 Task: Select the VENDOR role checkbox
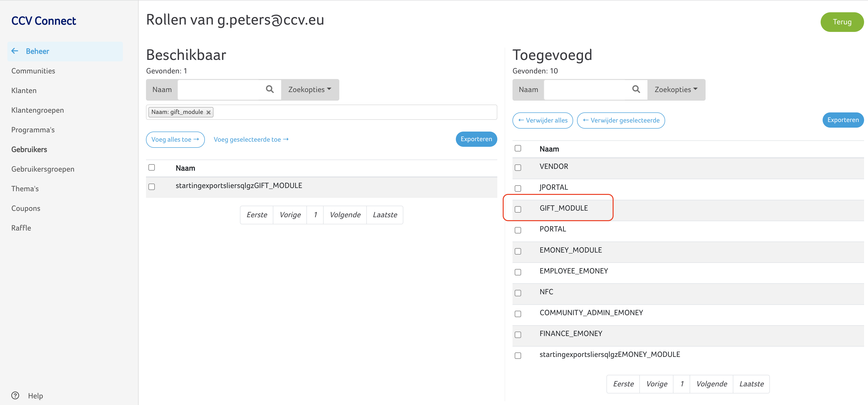[x=518, y=168]
